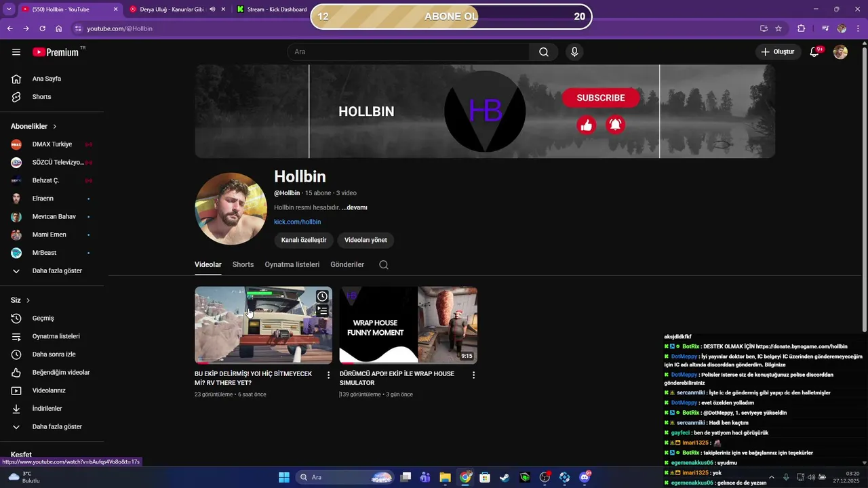Click Watch Later clock on first video
868x488 pixels.
pos(322,296)
